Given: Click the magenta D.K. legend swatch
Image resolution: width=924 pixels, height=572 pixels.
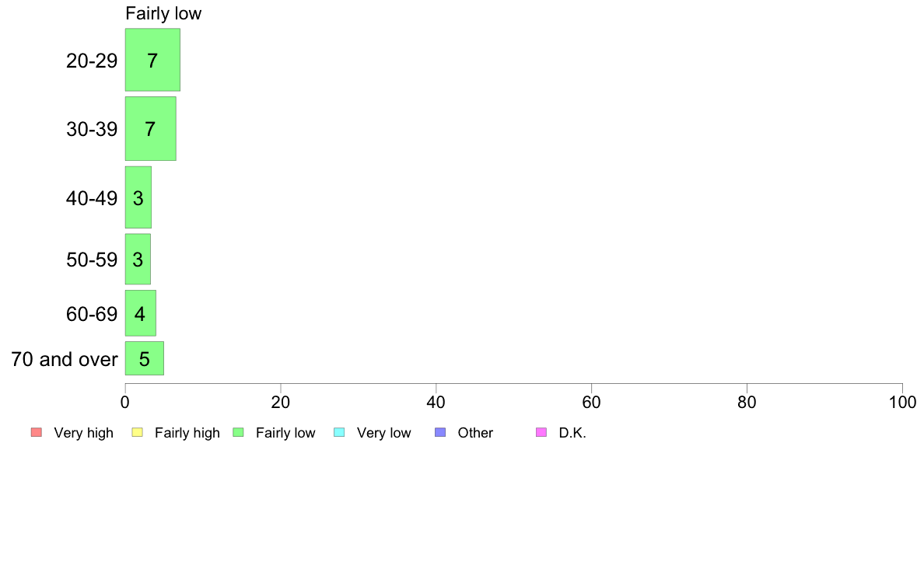Looking at the screenshot, I should [x=541, y=432].
